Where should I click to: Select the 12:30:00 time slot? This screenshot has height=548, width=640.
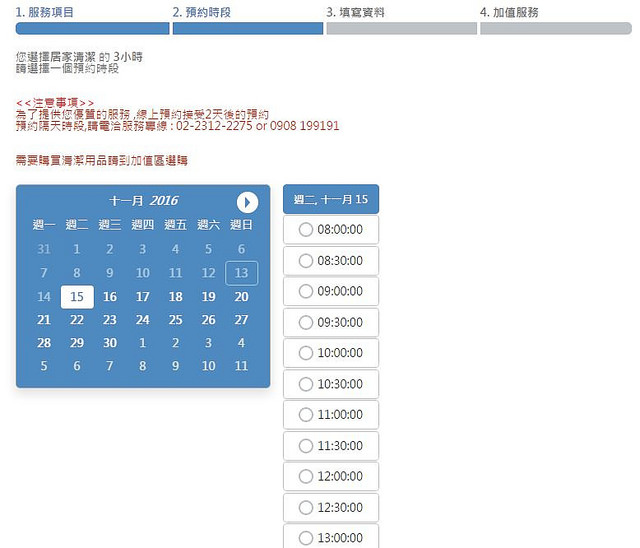(x=306, y=507)
